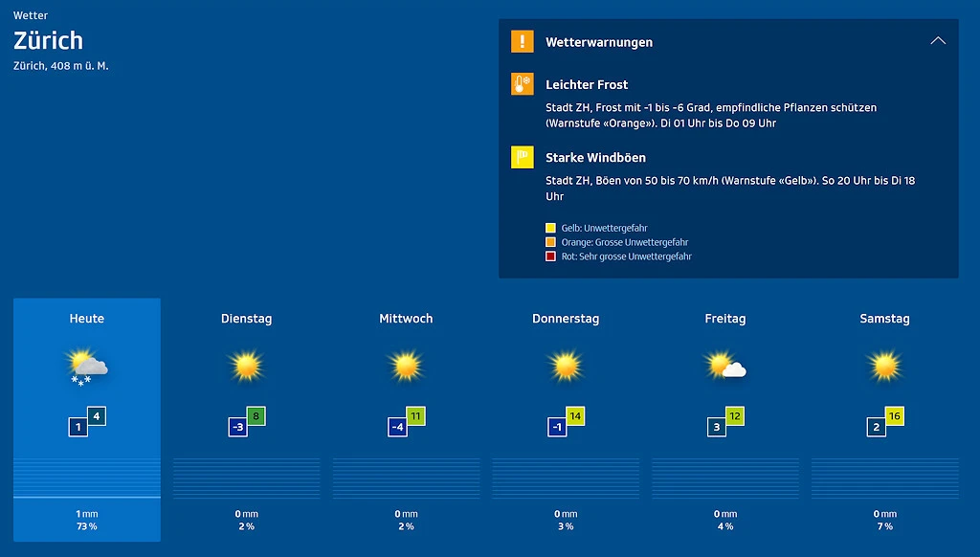Select the Heute forecast tab
980x557 pixels.
click(87, 319)
